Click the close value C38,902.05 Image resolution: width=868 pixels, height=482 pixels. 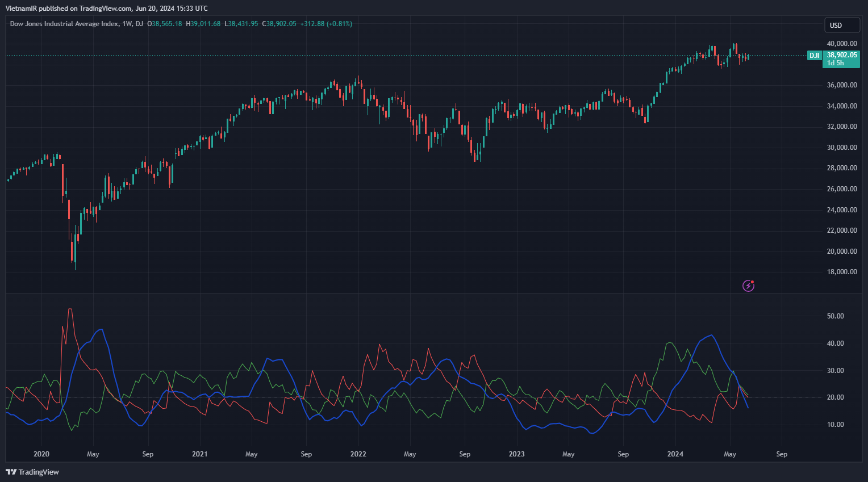279,24
